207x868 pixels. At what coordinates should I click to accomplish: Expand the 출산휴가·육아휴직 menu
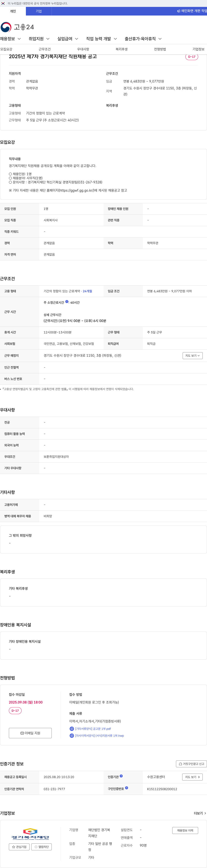(x=143, y=39)
